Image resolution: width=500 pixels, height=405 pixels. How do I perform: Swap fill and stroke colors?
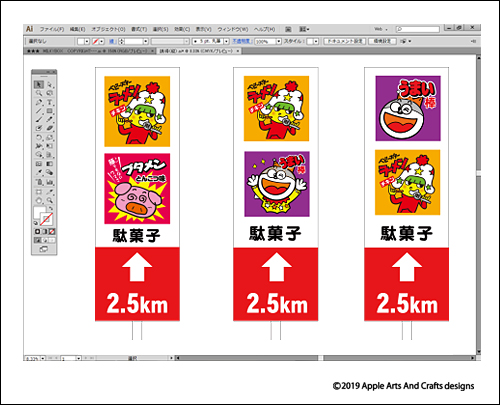pos(51,209)
